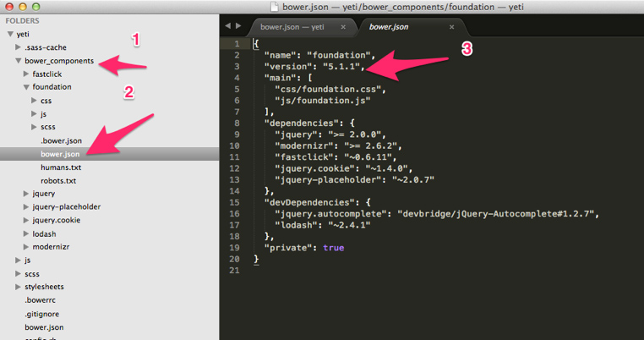
Task: Expand the fastclick folder
Action: click(x=26, y=74)
